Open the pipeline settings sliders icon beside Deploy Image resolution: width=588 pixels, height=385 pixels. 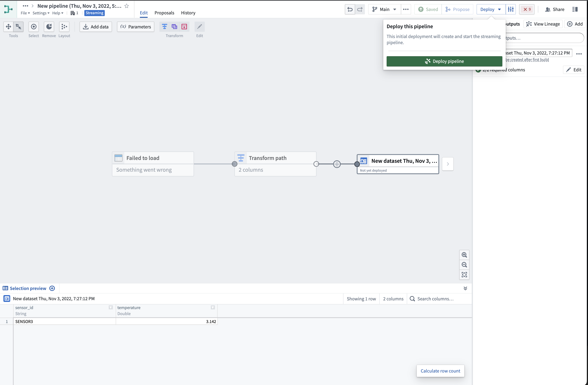tap(511, 9)
